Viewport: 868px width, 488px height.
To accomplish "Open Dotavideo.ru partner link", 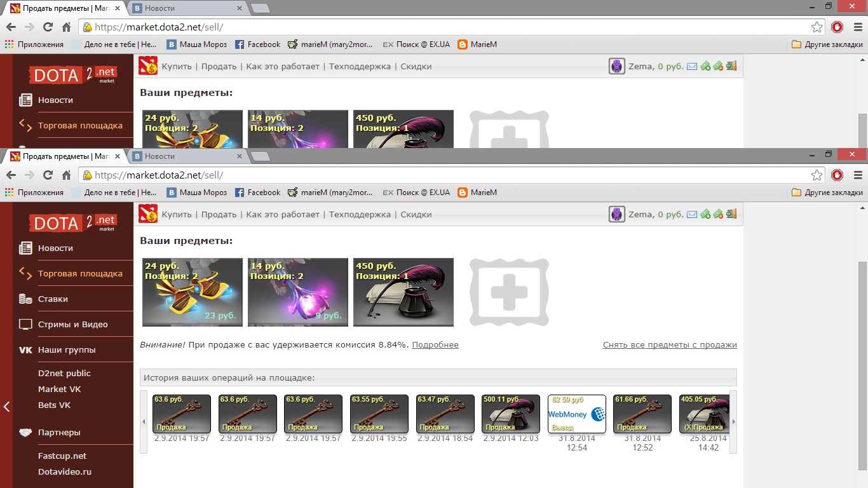I will point(65,471).
